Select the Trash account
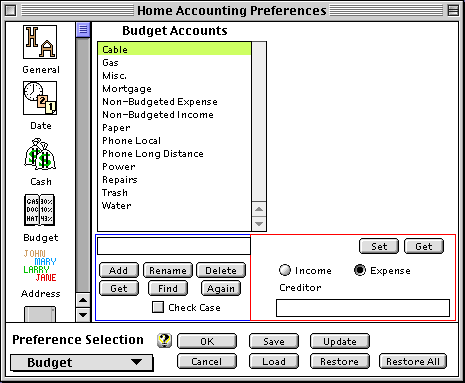 pos(174,192)
